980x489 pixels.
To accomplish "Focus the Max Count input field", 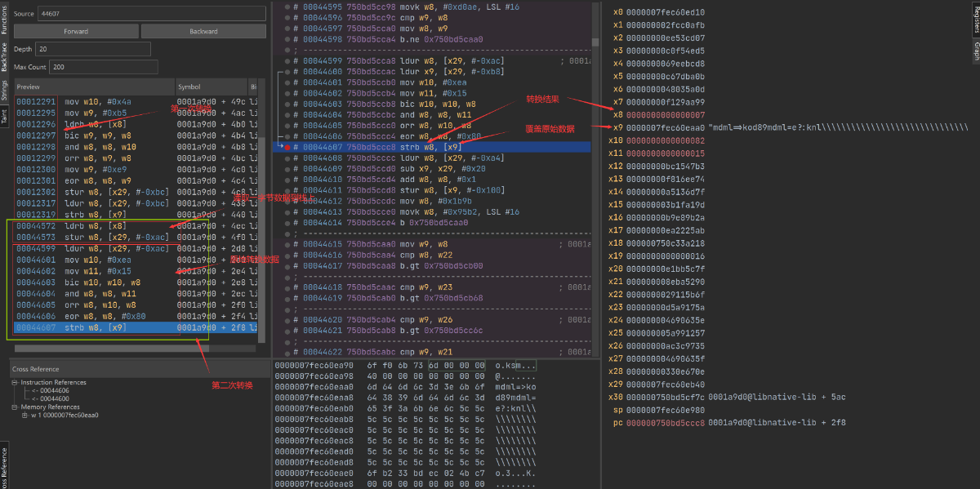I will (104, 67).
